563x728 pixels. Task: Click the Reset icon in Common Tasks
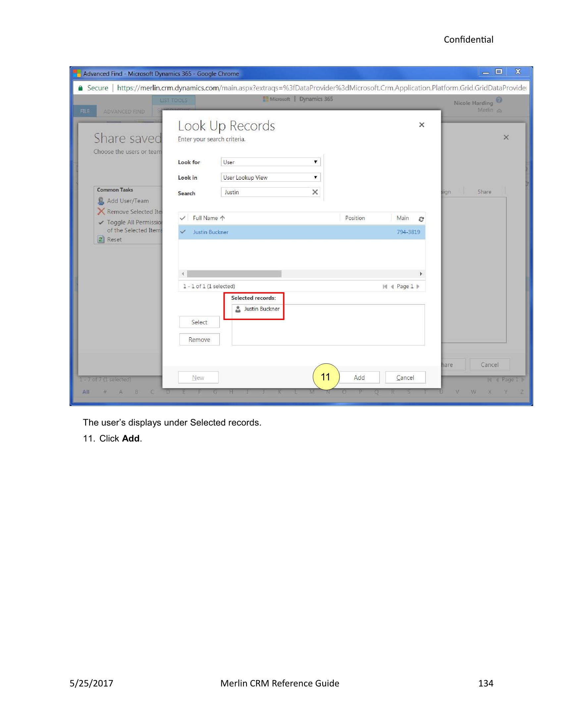[101, 239]
